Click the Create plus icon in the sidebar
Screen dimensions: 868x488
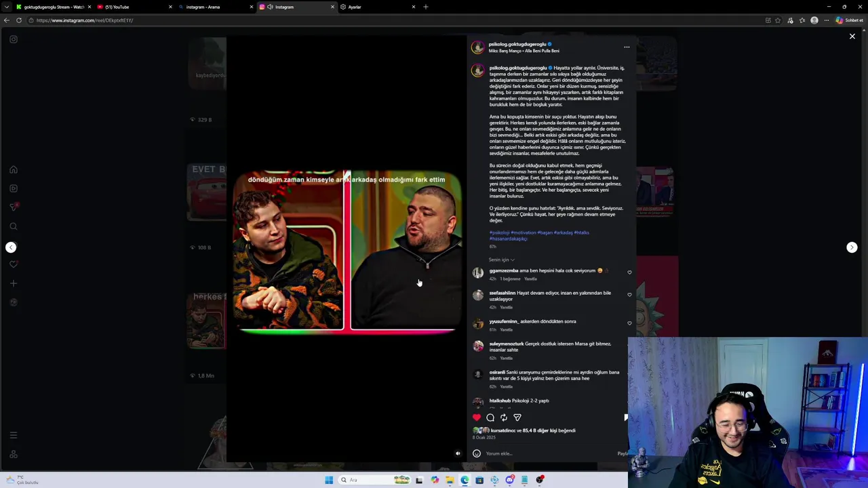pos(14,283)
